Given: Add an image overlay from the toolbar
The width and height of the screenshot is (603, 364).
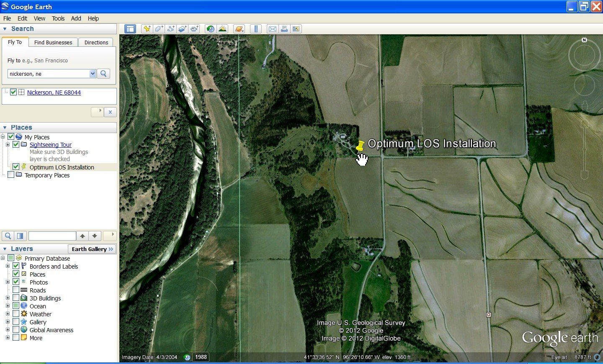Looking at the screenshot, I should pos(183,29).
